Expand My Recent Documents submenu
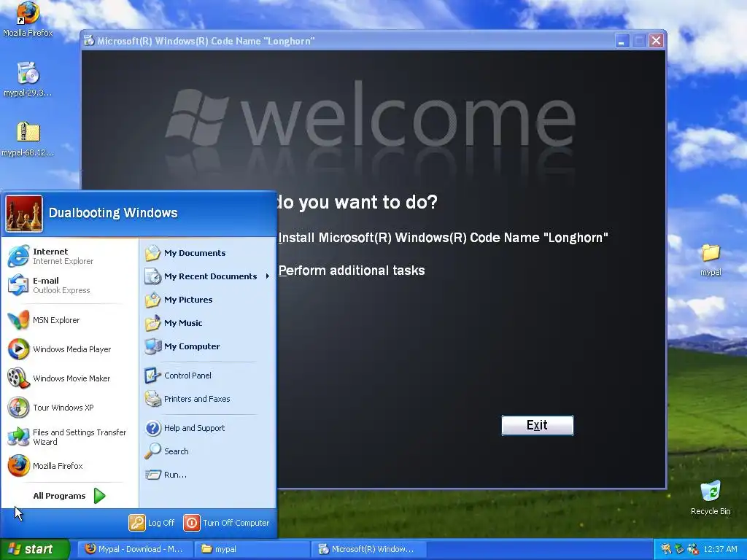The image size is (747, 560). [208, 276]
